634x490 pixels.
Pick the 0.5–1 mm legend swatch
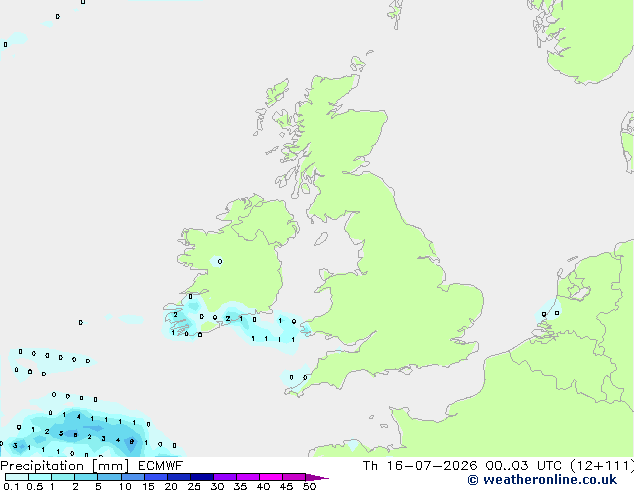(x=40, y=477)
